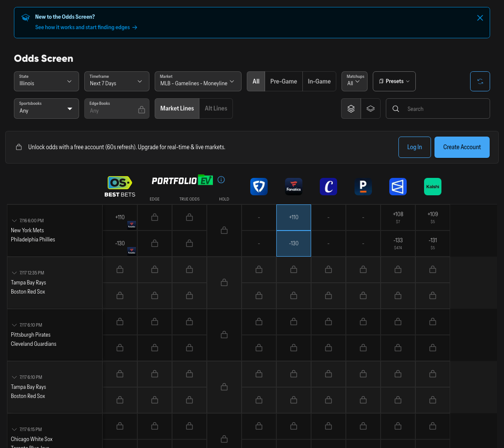Click the Create Account button

point(462,147)
